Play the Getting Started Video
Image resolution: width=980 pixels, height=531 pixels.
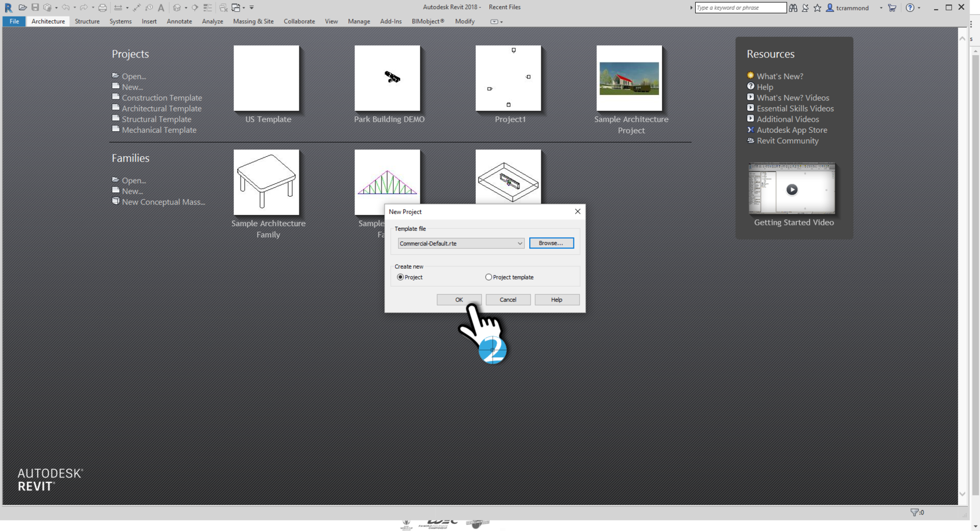click(792, 189)
